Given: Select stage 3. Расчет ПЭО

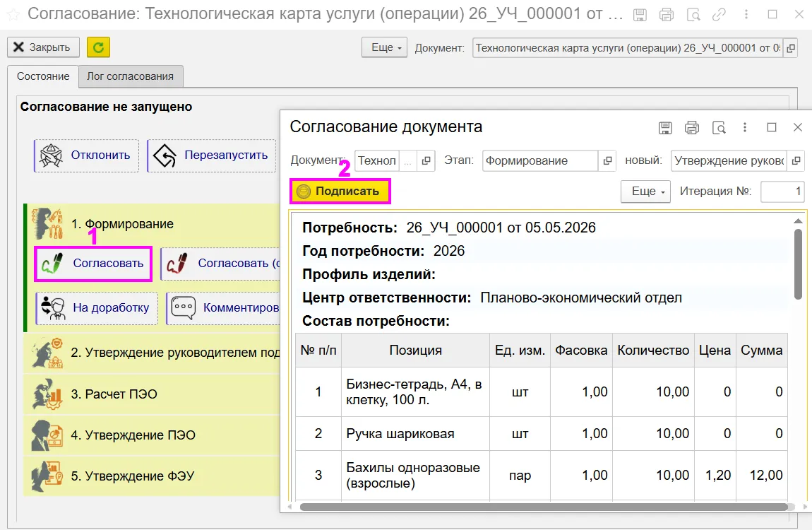Looking at the screenshot, I should pyautogui.click(x=153, y=394).
